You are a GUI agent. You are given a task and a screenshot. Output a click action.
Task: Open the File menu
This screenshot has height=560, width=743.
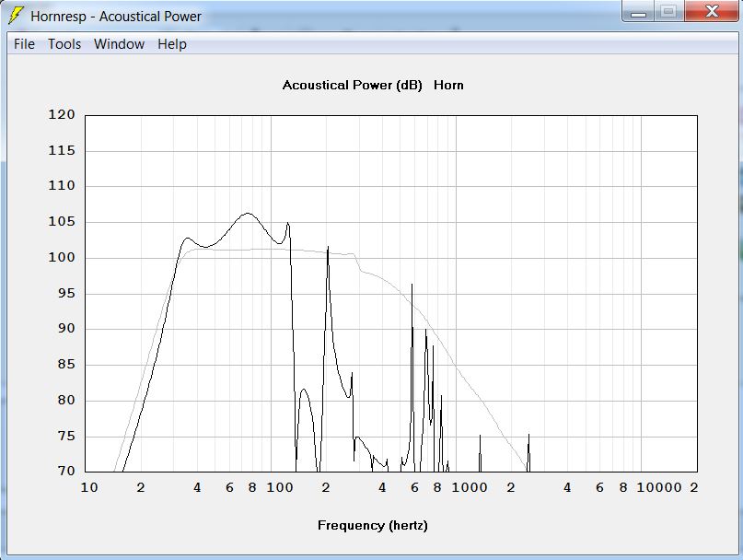[24, 44]
